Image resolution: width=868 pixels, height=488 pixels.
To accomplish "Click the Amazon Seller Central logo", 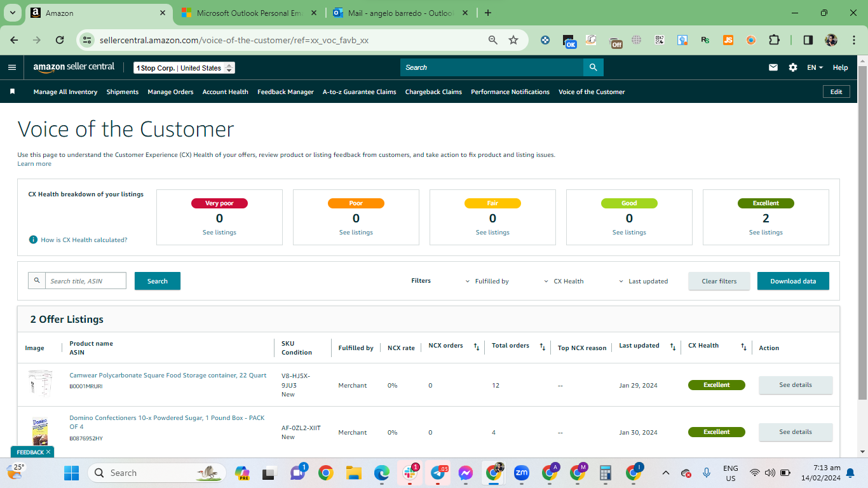I will pyautogui.click(x=74, y=67).
